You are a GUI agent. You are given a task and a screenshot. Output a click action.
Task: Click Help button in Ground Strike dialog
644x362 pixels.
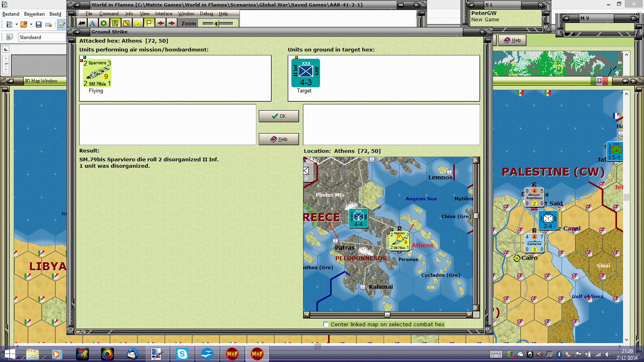coord(279,139)
